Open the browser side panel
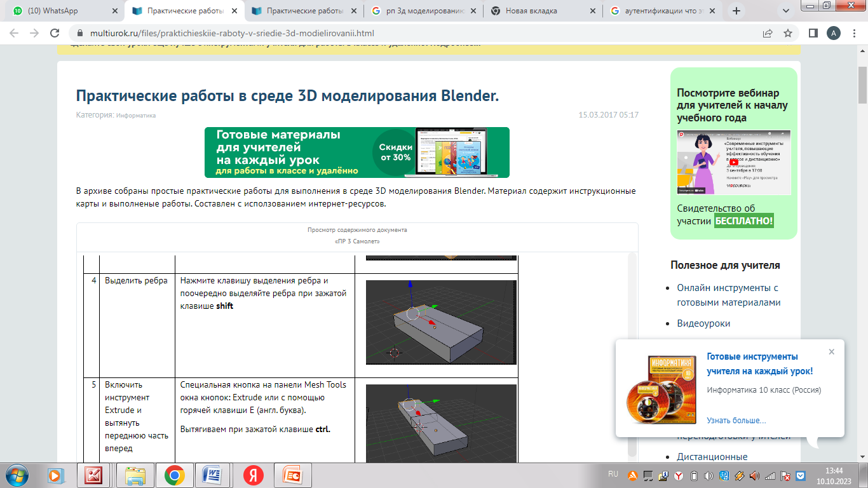 tap(813, 33)
